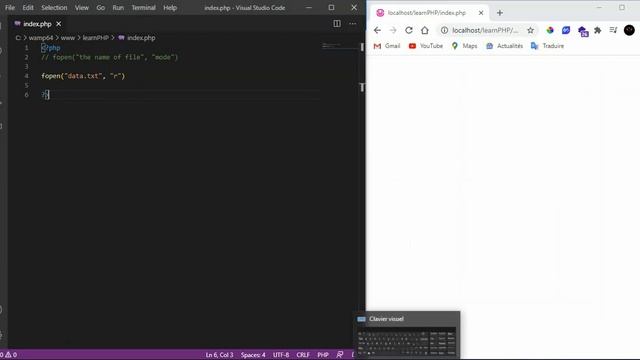
Task: Open the media controls icon
Action: (x=613, y=30)
